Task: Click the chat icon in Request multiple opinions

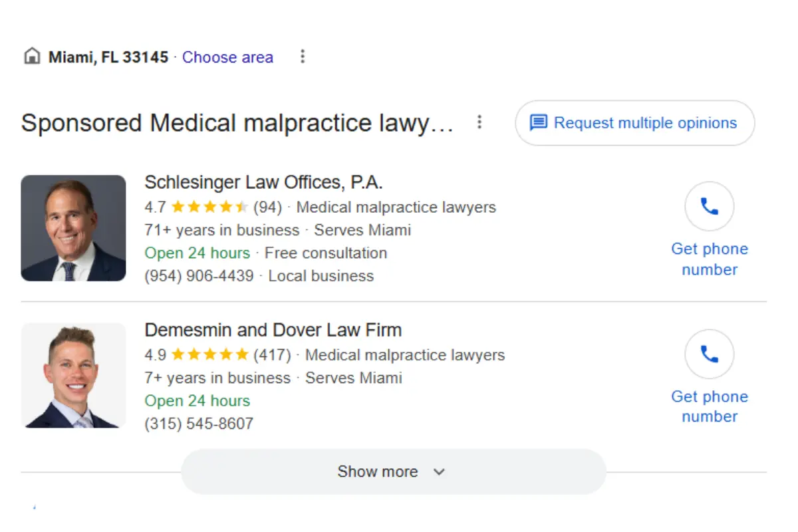Action: (x=538, y=123)
